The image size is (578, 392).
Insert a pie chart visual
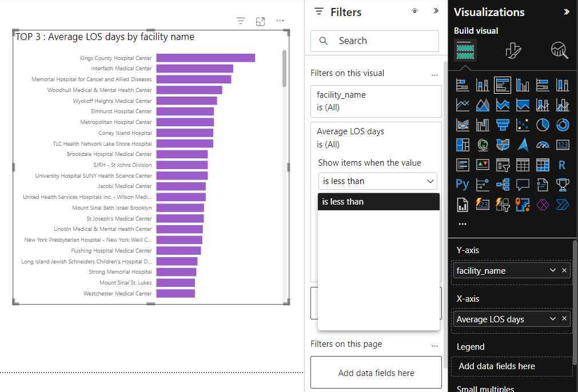(x=543, y=125)
